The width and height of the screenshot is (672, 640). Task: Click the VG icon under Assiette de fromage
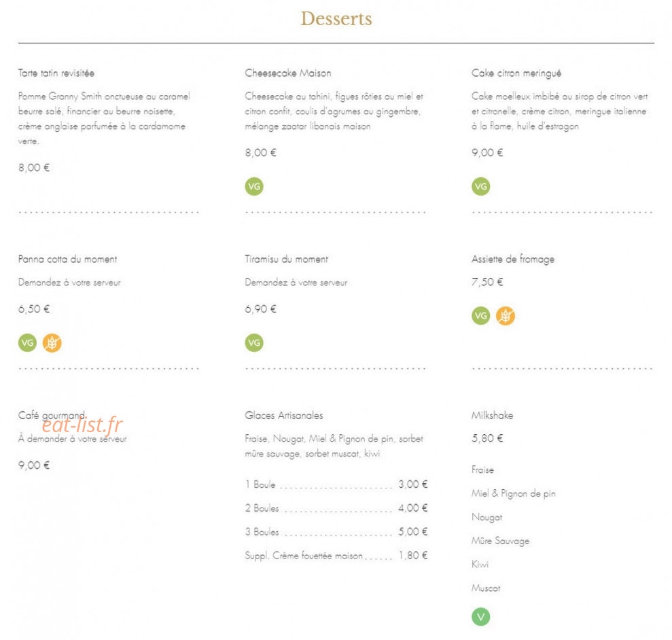click(481, 316)
